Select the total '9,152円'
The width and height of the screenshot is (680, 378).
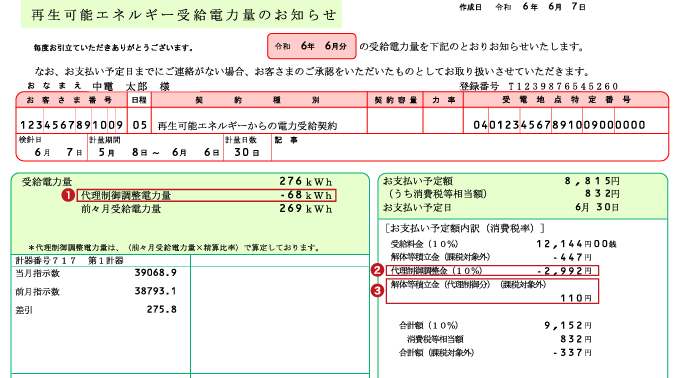(568, 326)
